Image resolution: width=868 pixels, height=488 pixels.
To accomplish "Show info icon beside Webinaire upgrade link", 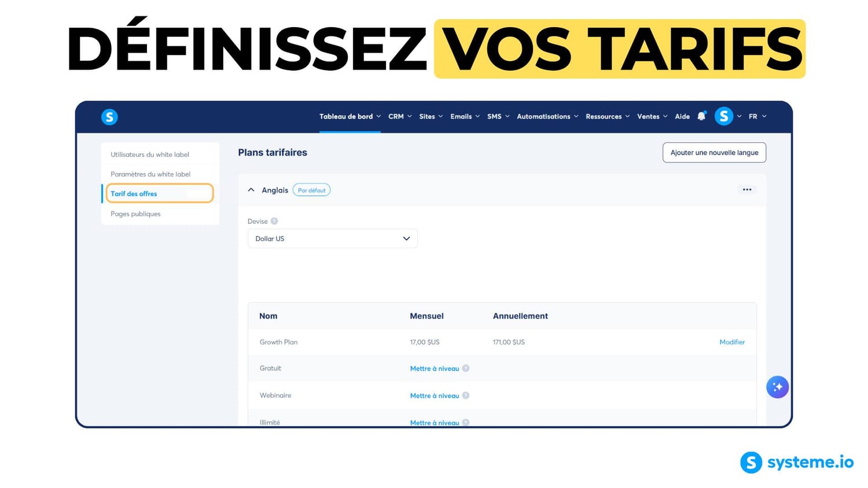I will [x=466, y=395].
